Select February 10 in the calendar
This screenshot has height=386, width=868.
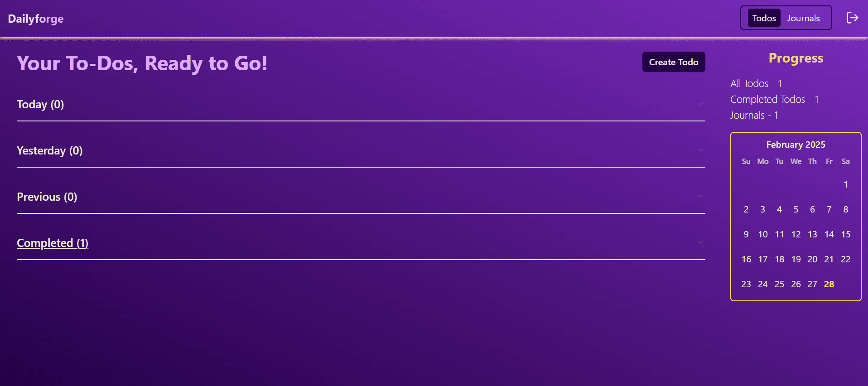763,234
